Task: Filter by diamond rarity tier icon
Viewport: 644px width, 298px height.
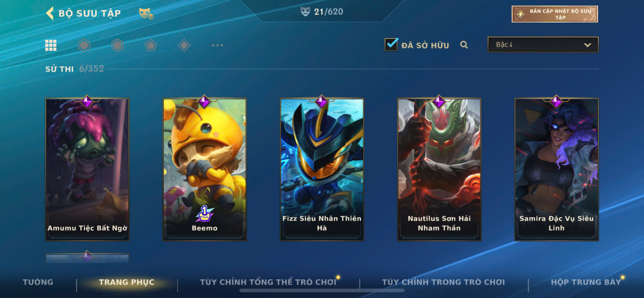Action: click(x=184, y=45)
